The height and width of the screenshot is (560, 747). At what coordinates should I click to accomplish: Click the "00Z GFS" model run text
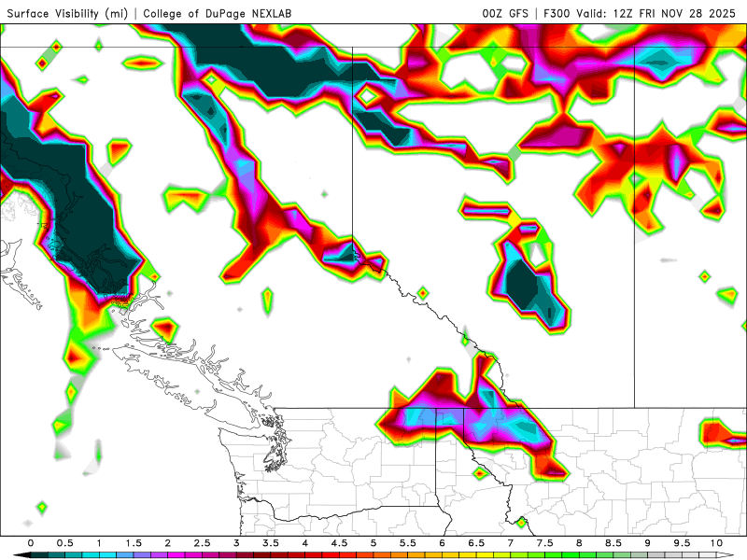click(x=505, y=14)
